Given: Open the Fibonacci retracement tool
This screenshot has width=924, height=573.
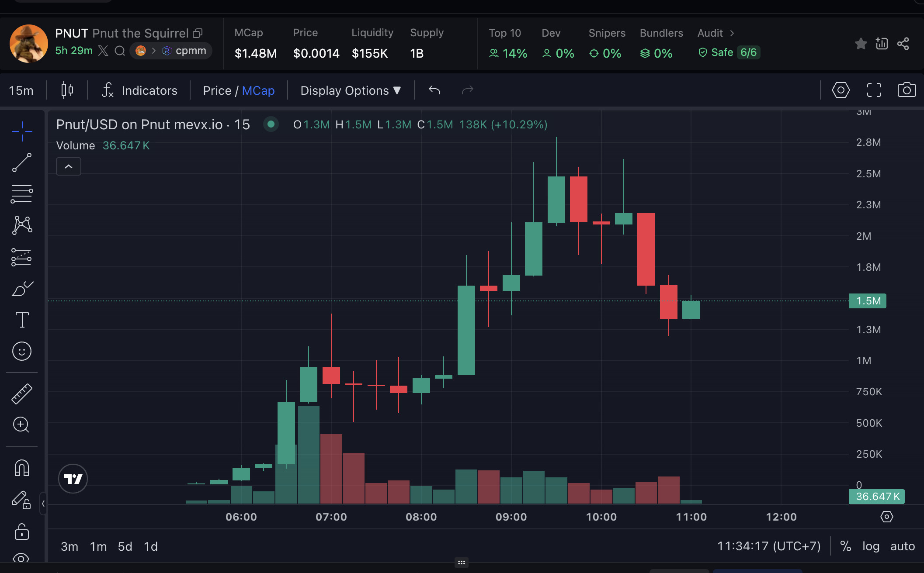Looking at the screenshot, I should click(x=22, y=194).
